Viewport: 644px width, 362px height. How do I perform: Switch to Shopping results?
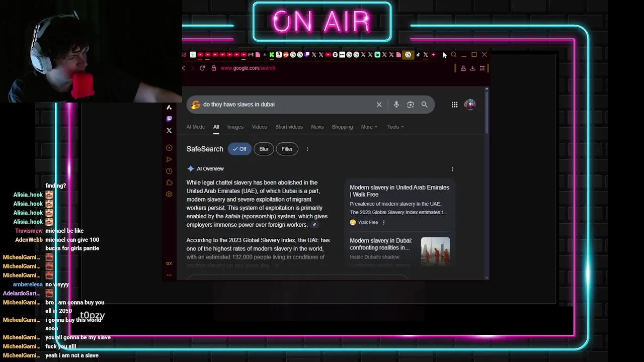pos(342,127)
